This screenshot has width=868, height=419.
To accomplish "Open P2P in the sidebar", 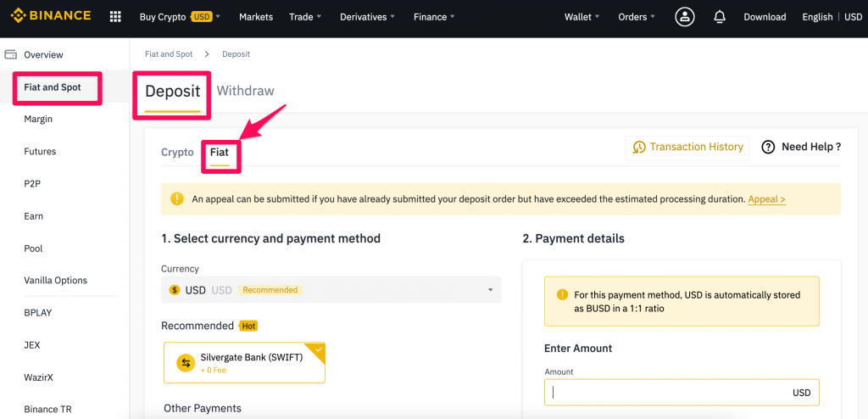I will [32, 183].
